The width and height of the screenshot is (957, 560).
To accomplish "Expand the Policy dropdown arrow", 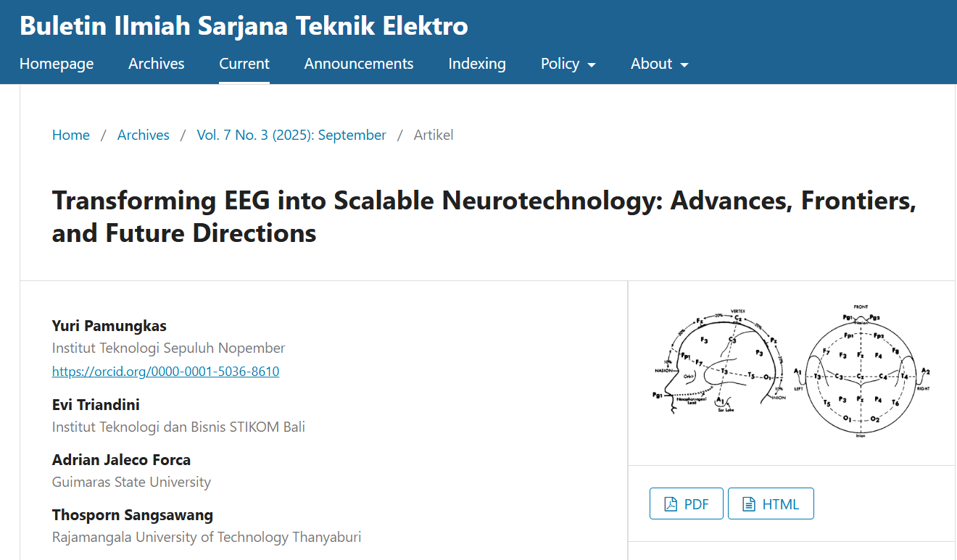I will 592,64.
